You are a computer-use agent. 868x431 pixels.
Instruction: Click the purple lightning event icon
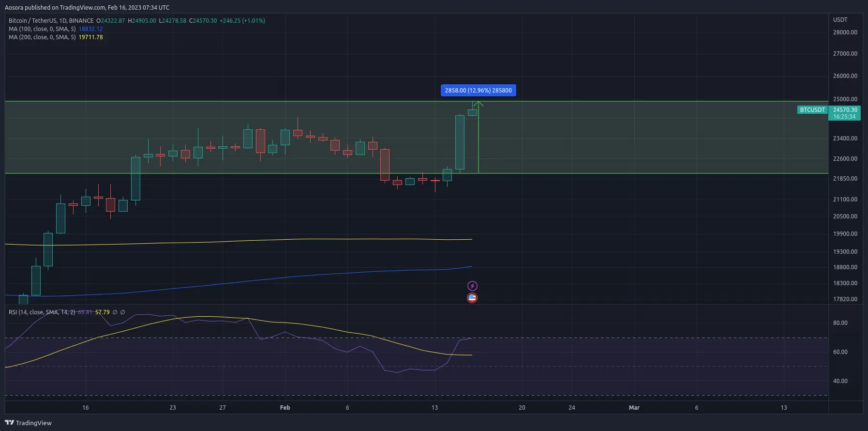[x=472, y=286]
